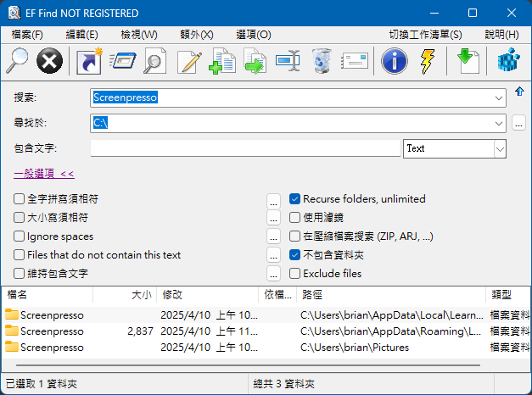Click the 包含文字 text input field

(x=244, y=149)
